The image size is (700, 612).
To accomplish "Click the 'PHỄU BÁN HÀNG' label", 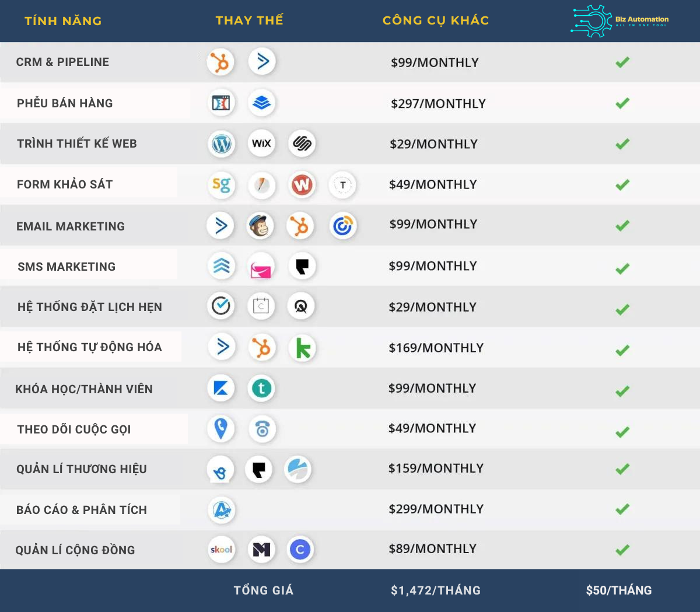I will (65, 103).
